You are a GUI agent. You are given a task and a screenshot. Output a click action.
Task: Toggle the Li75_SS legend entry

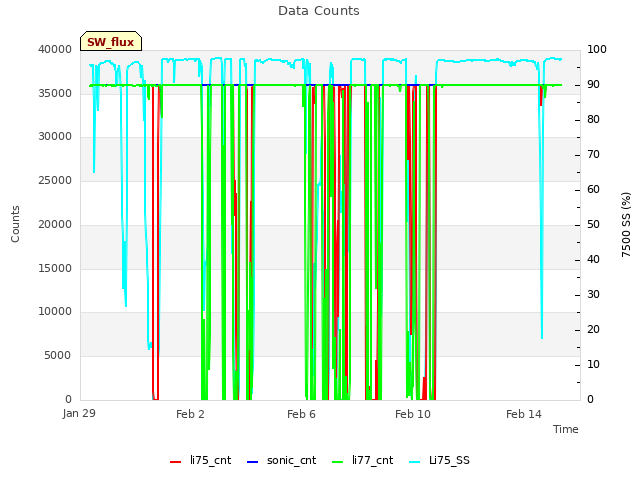click(x=440, y=460)
